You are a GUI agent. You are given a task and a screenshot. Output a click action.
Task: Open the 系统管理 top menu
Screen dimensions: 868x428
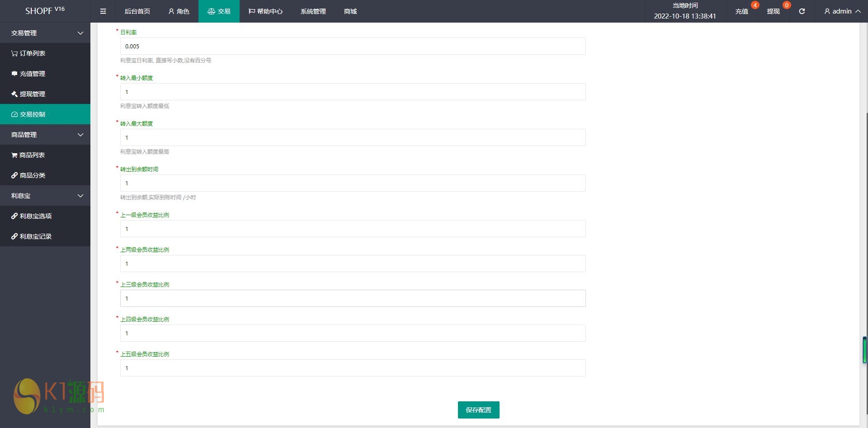[313, 11]
